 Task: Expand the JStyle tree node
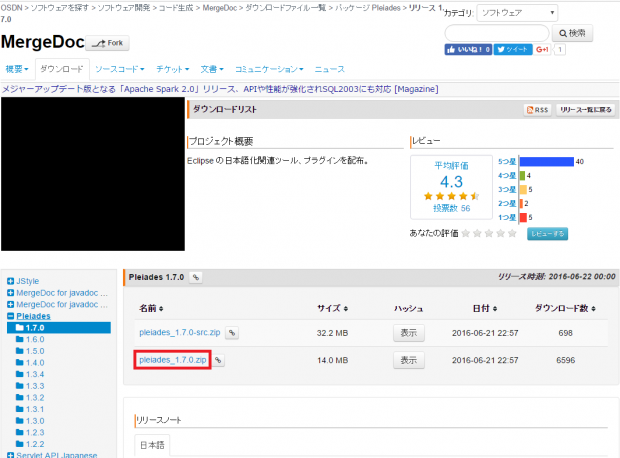point(11,281)
